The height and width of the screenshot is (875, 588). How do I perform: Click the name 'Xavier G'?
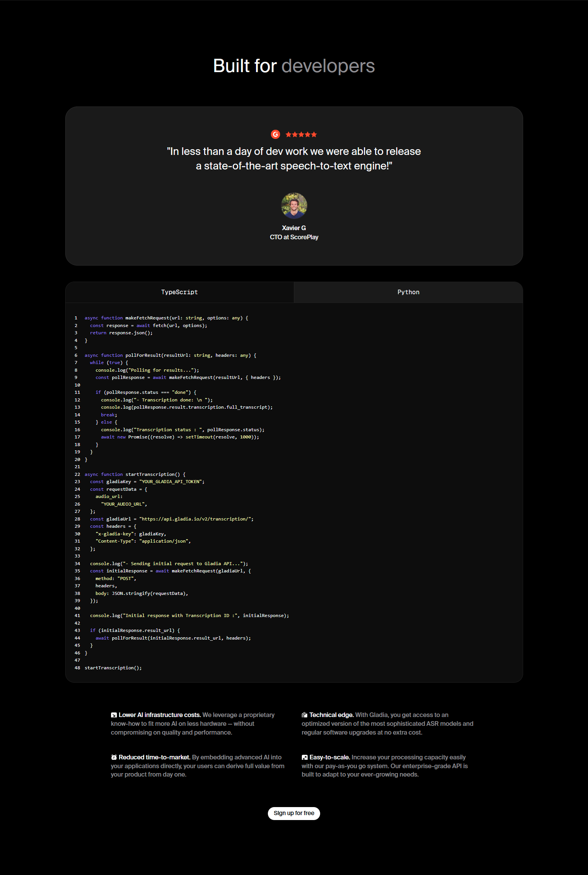pyautogui.click(x=294, y=228)
